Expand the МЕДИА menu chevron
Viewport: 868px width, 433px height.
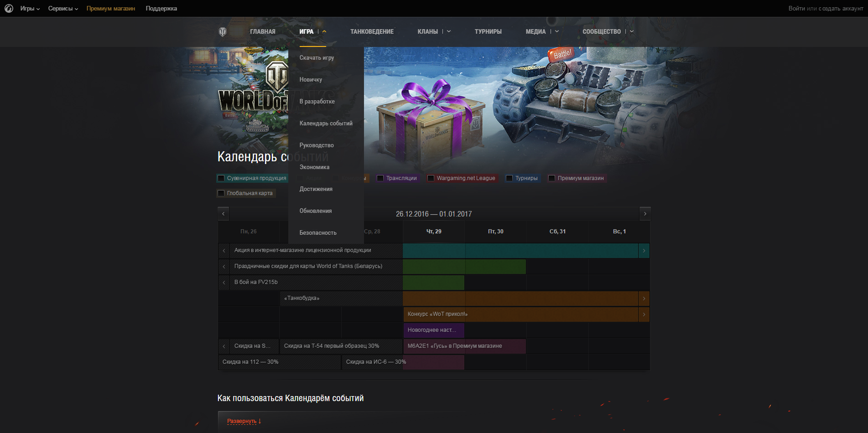tap(557, 31)
